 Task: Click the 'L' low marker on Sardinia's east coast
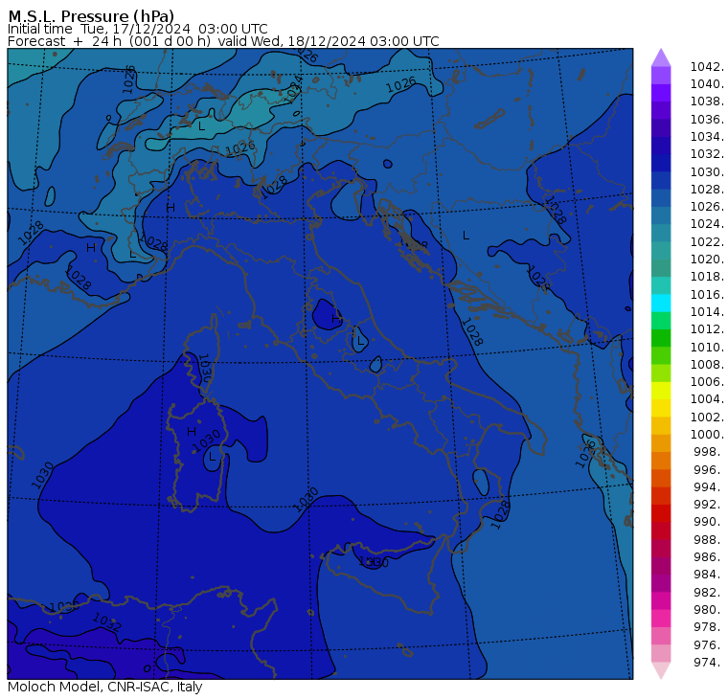(213, 457)
